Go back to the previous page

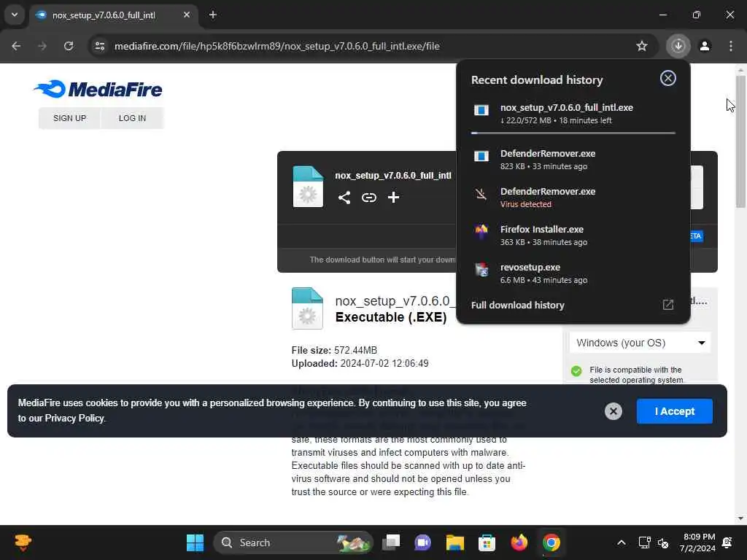click(16, 46)
